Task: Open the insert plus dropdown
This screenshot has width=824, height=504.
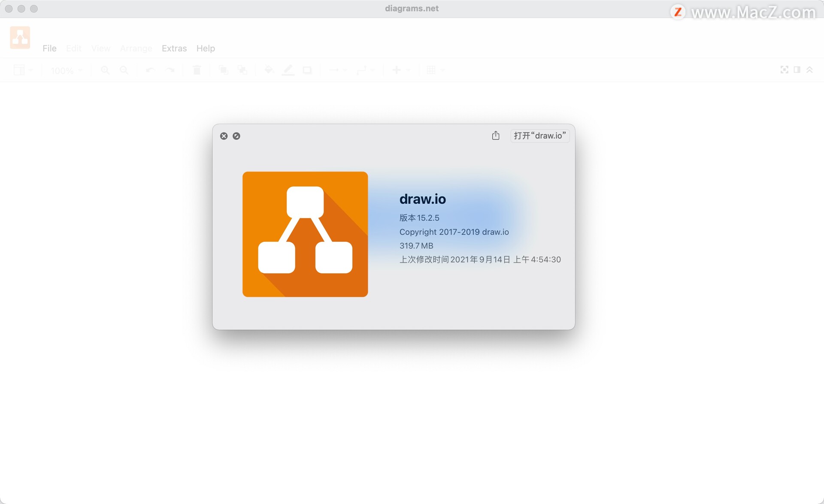Action: 401,70
